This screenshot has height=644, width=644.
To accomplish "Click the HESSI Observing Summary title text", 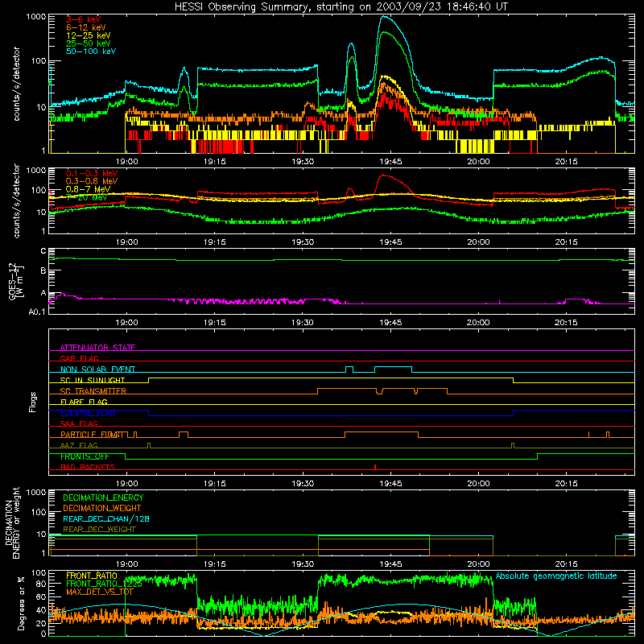I will [341, 7].
